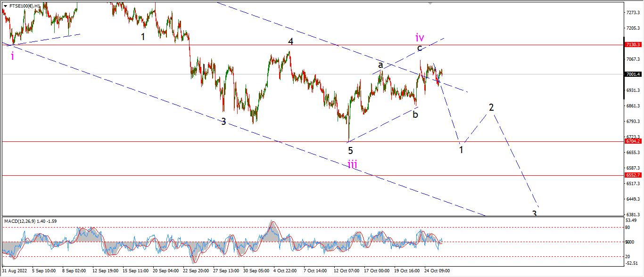Select the red 6552.7 price level tag
Viewport: 644px width, 277px height.
(x=633, y=175)
